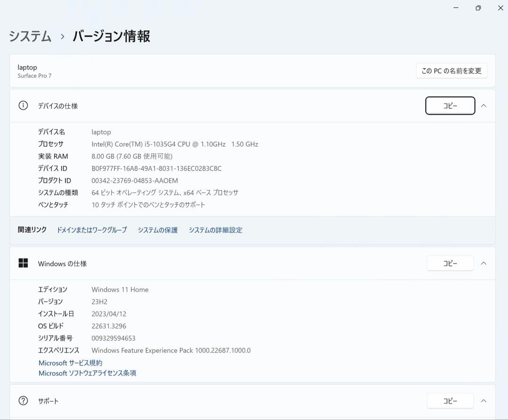Open Microsoft サービス規約

pos(70,363)
